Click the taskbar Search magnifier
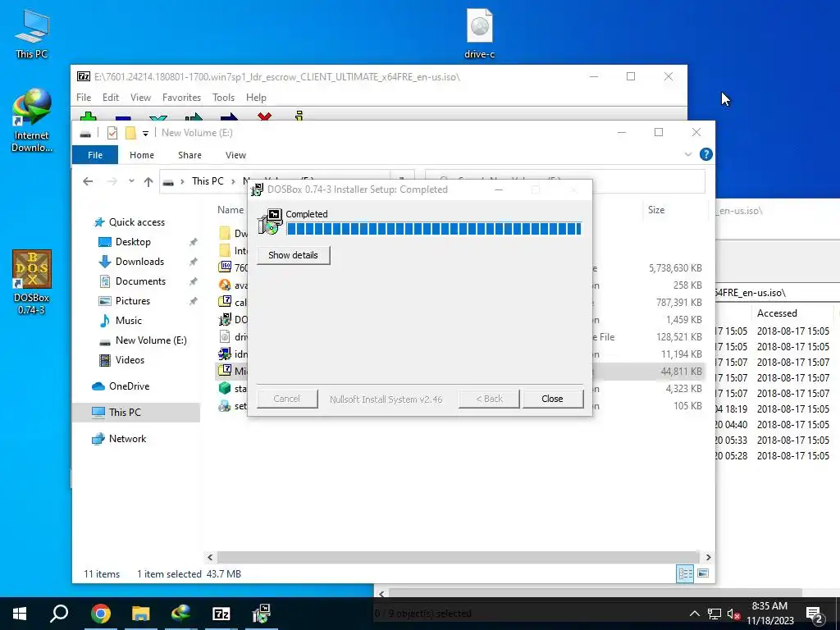840x630 pixels. (59, 614)
